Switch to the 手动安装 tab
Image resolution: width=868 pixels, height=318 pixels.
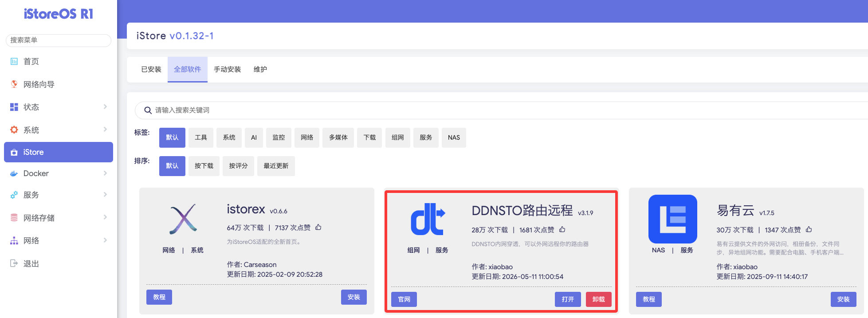(x=228, y=69)
